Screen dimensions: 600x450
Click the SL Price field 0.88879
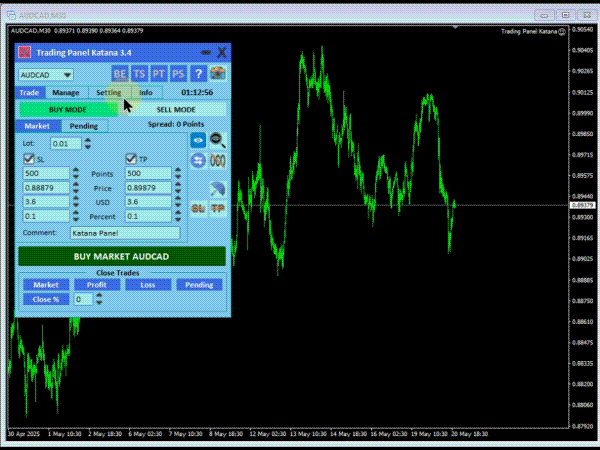46,188
